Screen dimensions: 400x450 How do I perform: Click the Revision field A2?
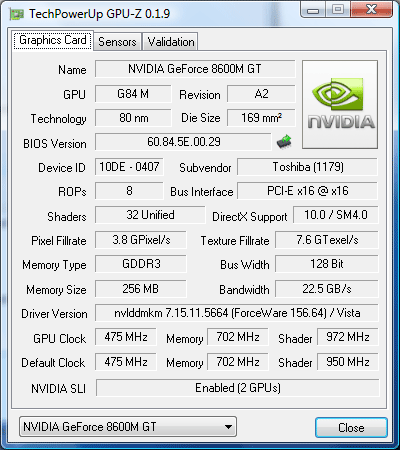click(x=261, y=94)
